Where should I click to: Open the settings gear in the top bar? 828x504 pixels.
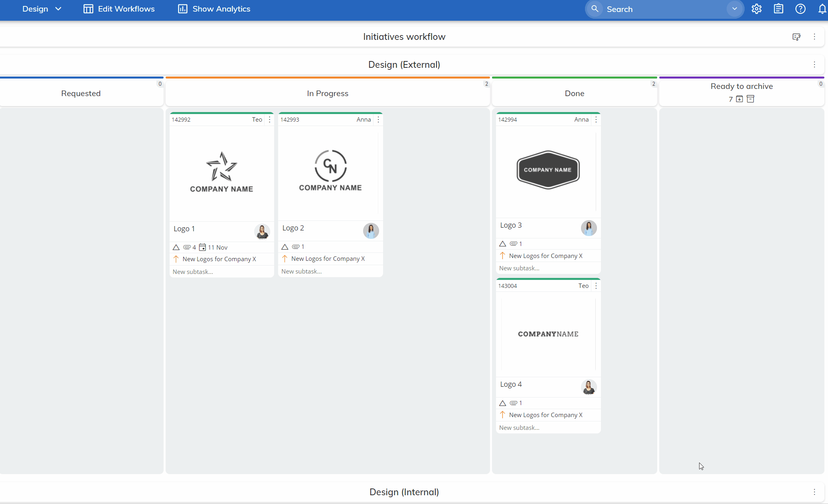click(x=757, y=9)
